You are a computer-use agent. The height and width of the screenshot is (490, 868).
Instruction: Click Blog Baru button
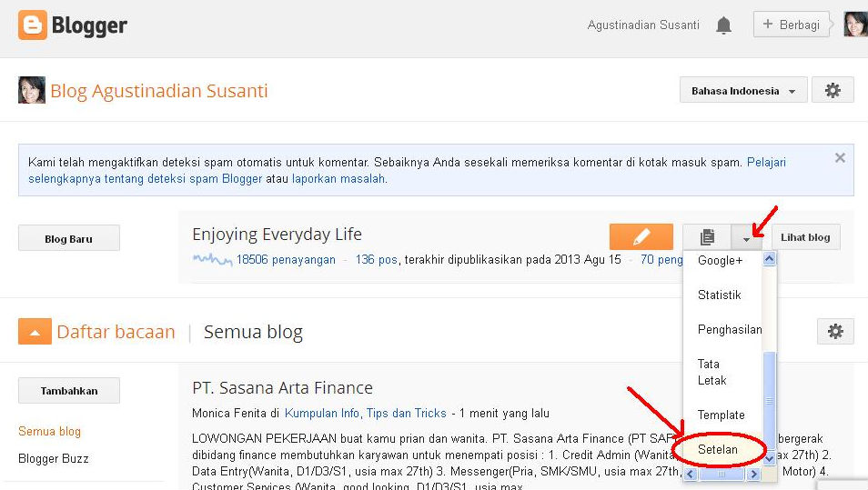click(68, 238)
